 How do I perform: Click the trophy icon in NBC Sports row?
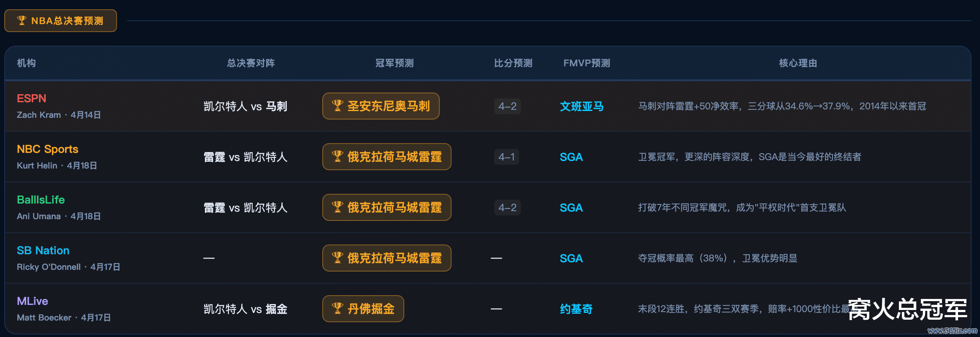tap(337, 157)
